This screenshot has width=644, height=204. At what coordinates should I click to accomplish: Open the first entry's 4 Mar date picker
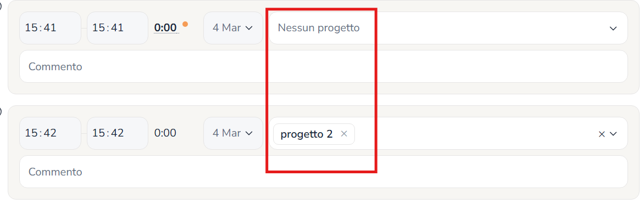point(233,28)
